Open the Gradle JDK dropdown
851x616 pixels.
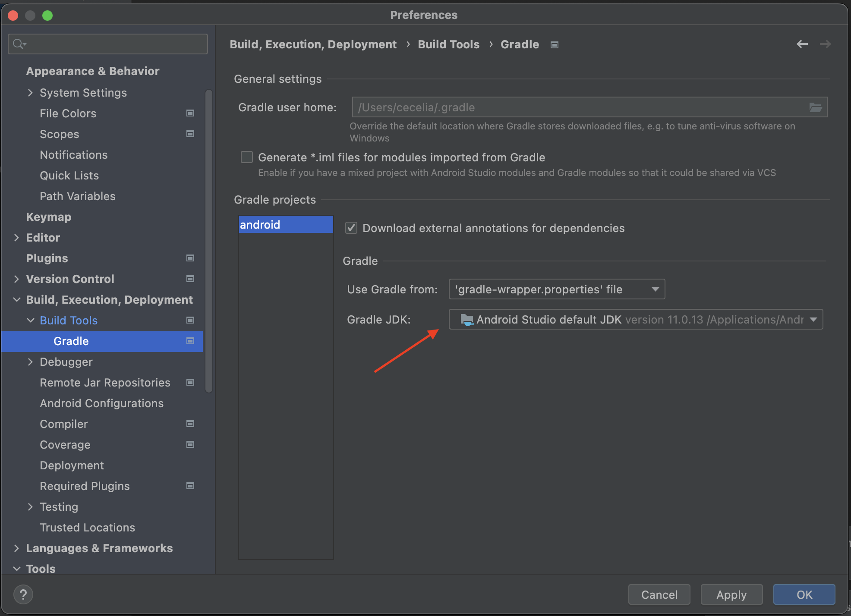[x=813, y=319]
